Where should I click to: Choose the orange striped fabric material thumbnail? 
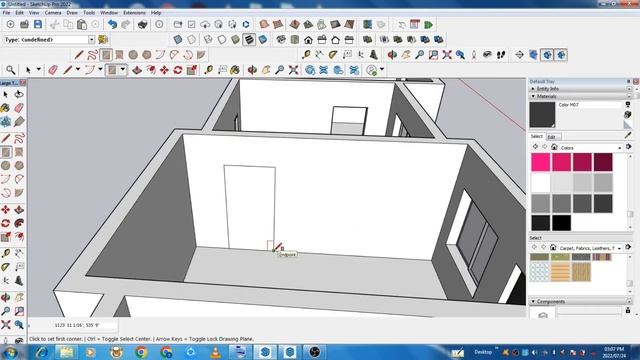tap(560, 272)
